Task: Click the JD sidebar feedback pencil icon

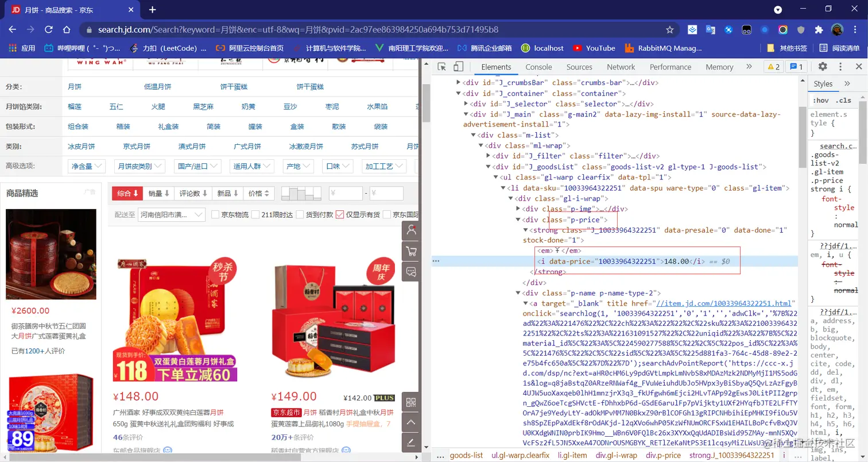Action: (x=411, y=444)
